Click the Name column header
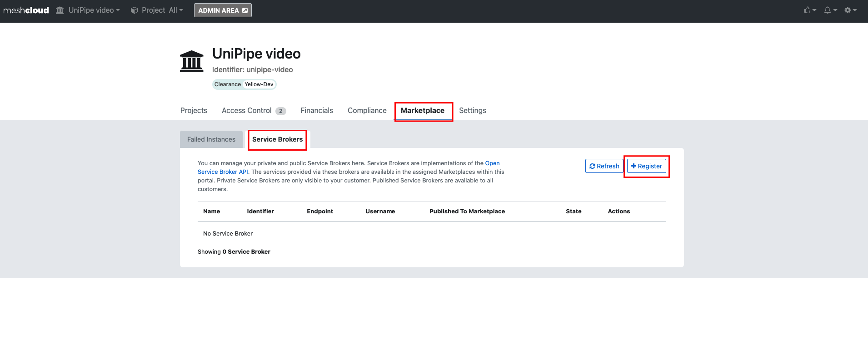868x349 pixels. pos(211,211)
